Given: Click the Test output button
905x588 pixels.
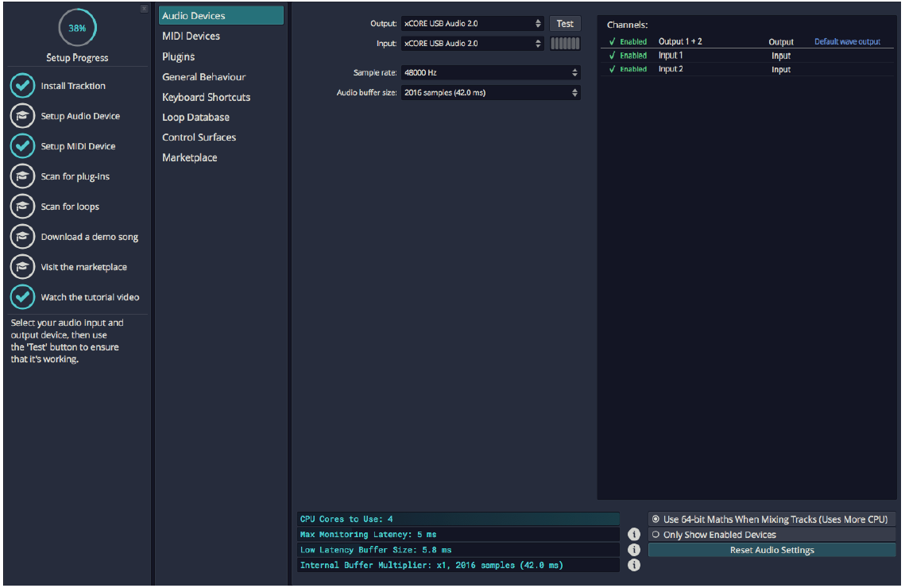Looking at the screenshot, I should click(x=565, y=24).
